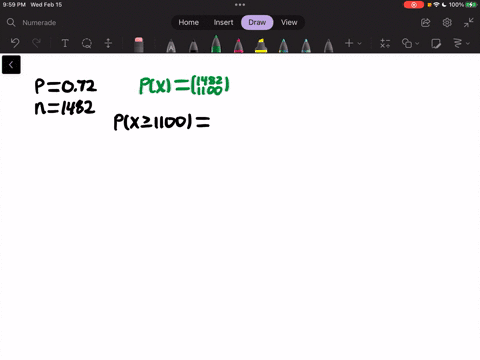Undo the last stroke
The width and height of the screenshot is (480, 360).
pos(15,43)
